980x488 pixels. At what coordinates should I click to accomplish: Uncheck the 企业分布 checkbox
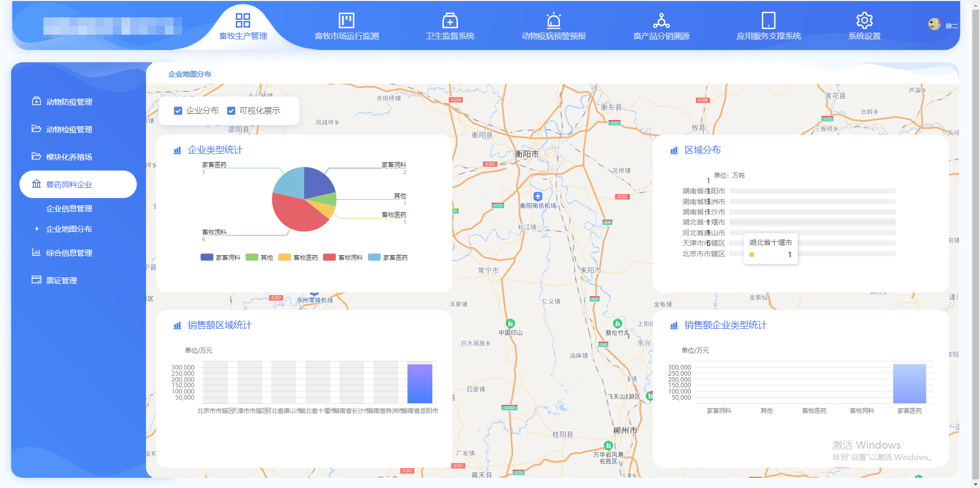178,111
